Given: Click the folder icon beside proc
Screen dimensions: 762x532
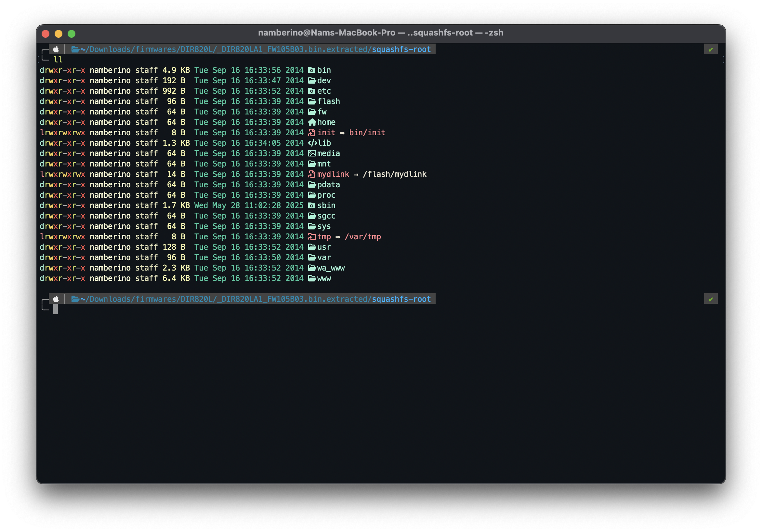Looking at the screenshot, I should [x=312, y=195].
